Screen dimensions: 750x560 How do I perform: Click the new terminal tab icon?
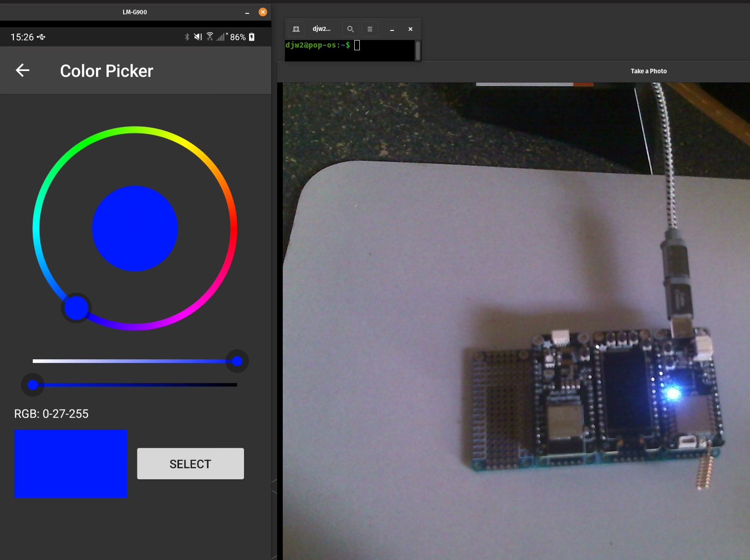296,29
